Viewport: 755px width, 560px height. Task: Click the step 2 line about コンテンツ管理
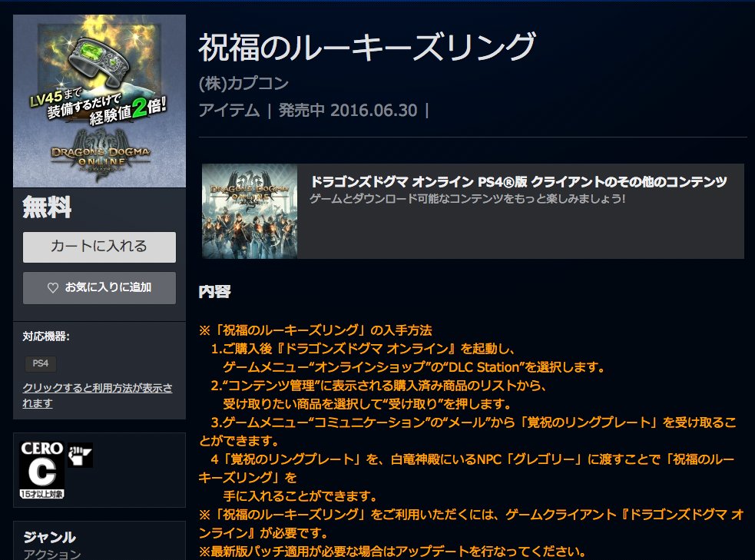coord(378,386)
